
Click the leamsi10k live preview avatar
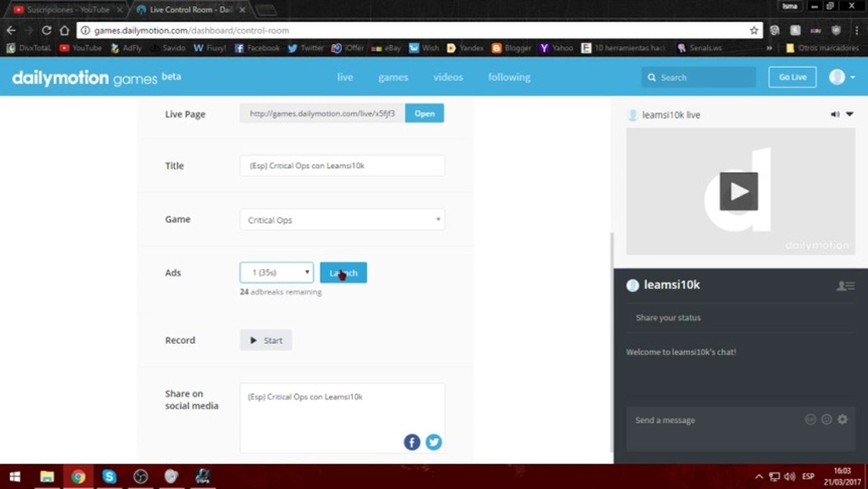[x=633, y=115]
